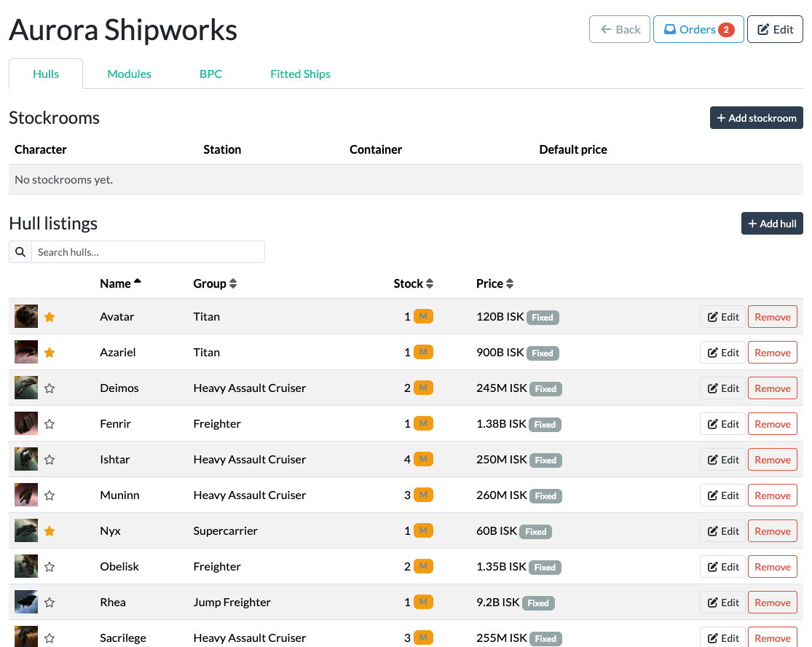Edit the Azariel listing
812x647 pixels.
point(722,353)
